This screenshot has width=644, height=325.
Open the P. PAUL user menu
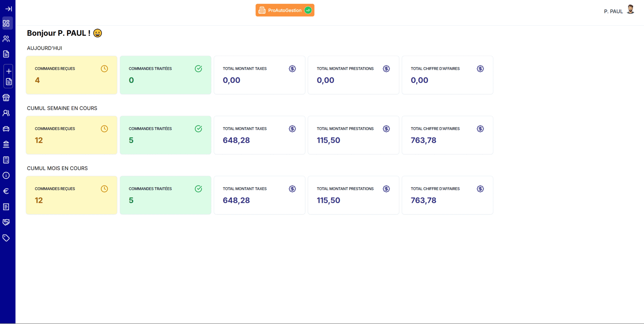pyautogui.click(x=613, y=11)
